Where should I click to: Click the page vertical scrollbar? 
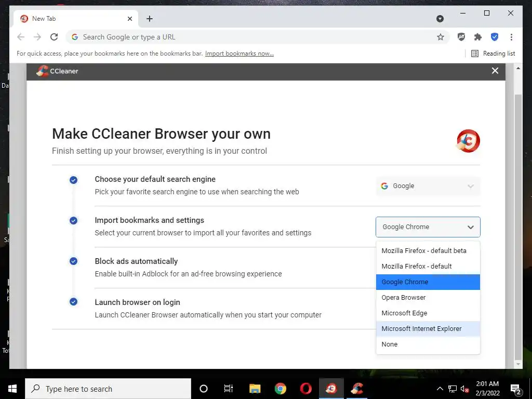click(518, 227)
